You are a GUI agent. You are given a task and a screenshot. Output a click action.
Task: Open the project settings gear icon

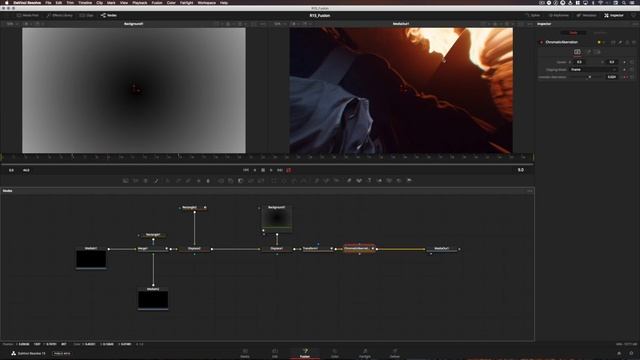point(631,353)
